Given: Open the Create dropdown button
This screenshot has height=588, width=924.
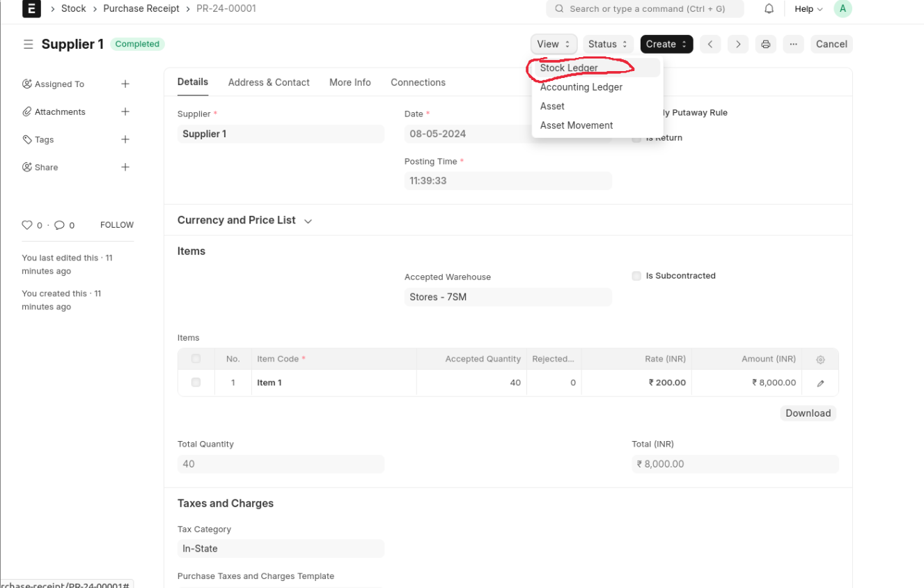Looking at the screenshot, I should coord(666,44).
